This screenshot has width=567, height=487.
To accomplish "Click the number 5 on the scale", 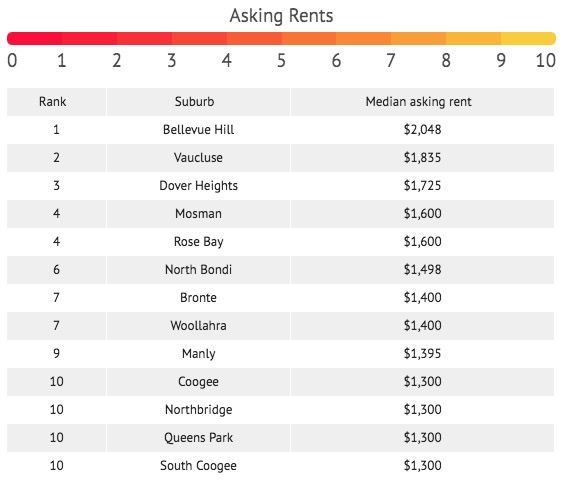I will (x=281, y=60).
